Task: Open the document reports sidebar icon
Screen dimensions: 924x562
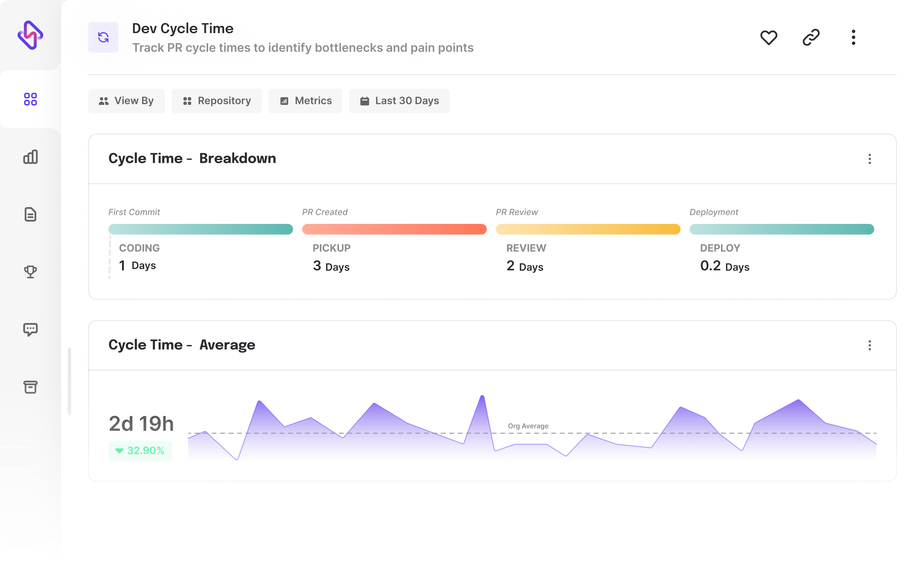Action: click(x=30, y=215)
